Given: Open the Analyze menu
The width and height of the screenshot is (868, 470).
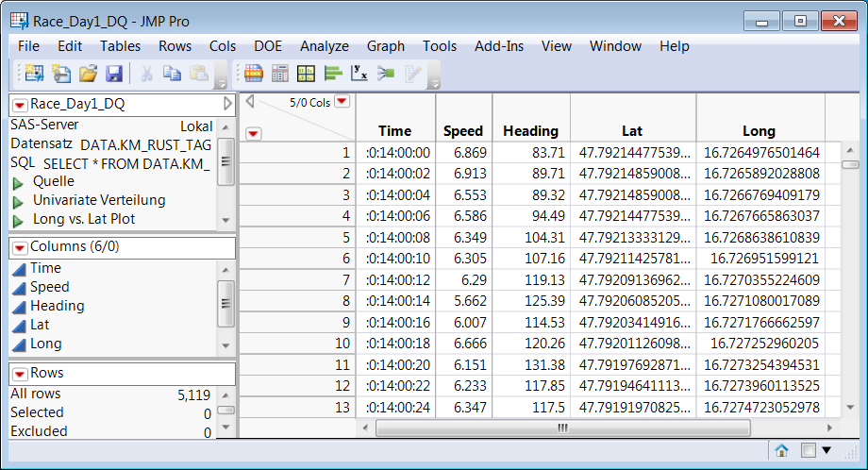Looking at the screenshot, I should point(324,46).
